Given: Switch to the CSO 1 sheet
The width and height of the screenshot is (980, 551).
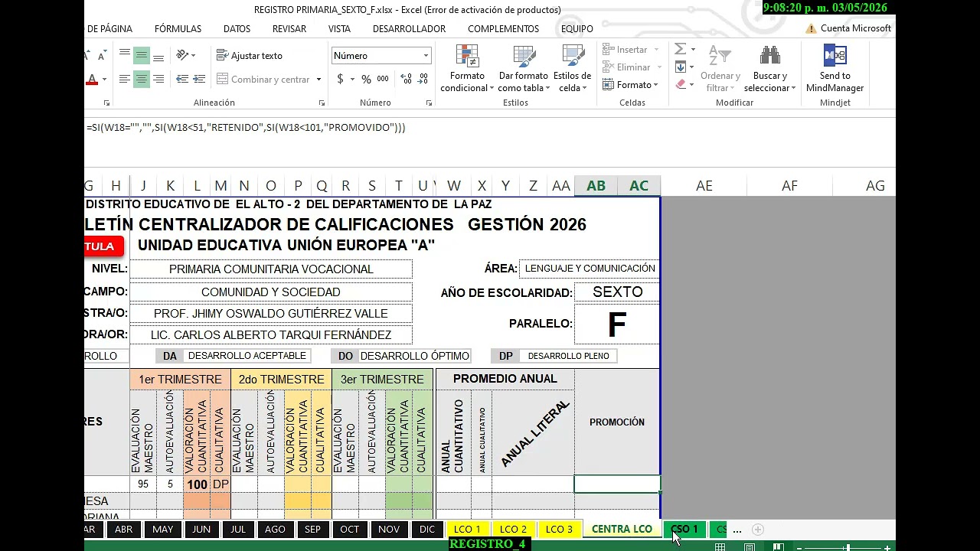Looking at the screenshot, I should pos(684,529).
